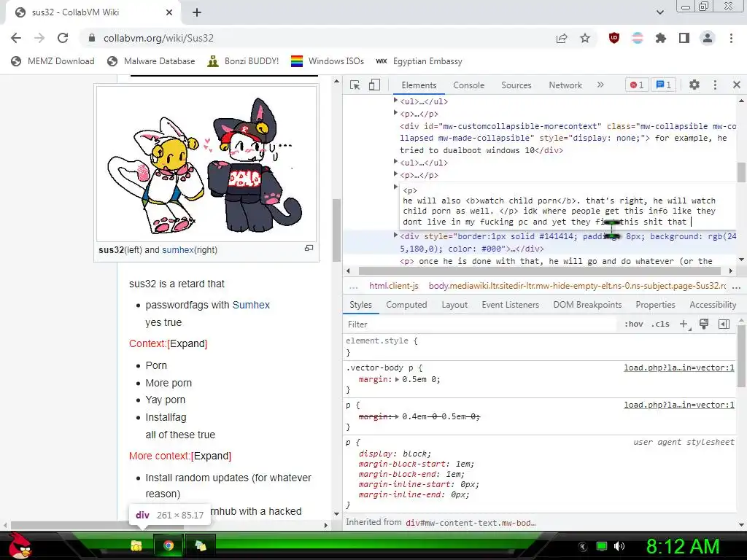Open DevTools settings gear
The image size is (747, 560).
[x=694, y=85]
